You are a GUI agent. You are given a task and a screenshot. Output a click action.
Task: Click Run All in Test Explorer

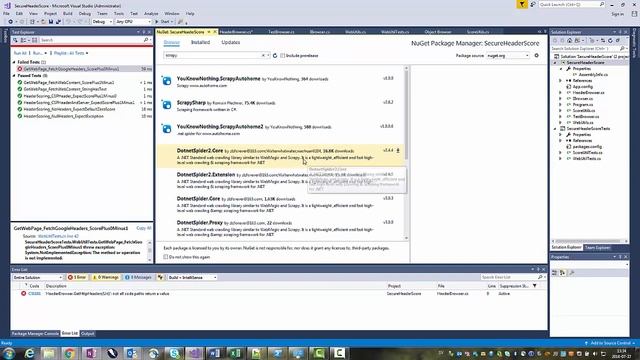pos(20,53)
